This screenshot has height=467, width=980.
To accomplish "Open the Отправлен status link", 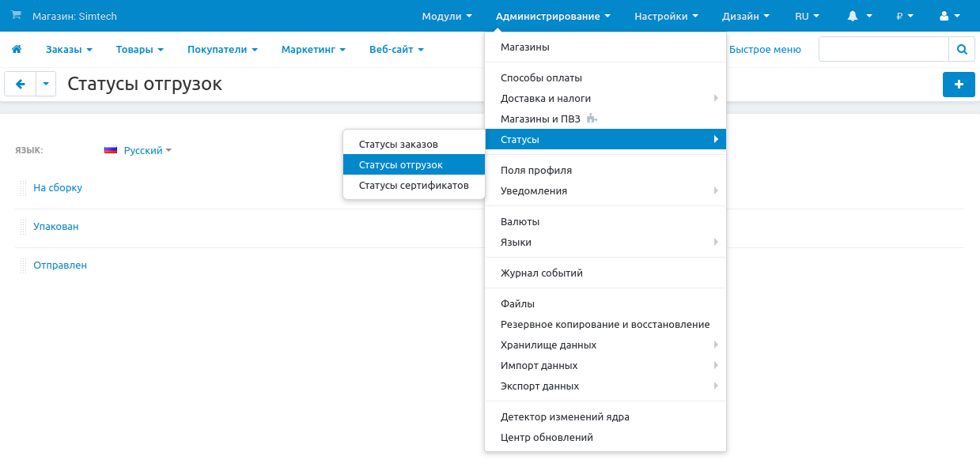I will [x=60, y=266].
